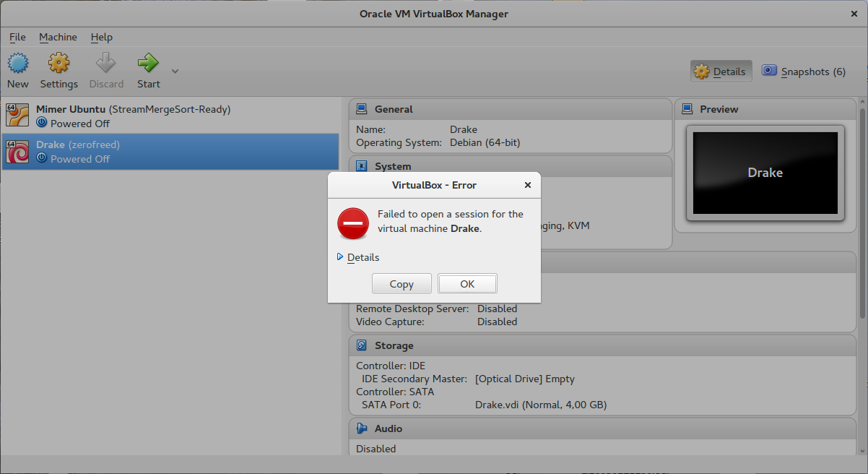Image resolution: width=868 pixels, height=474 pixels.
Task: Click the red error icon in dialog
Action: 353,223
